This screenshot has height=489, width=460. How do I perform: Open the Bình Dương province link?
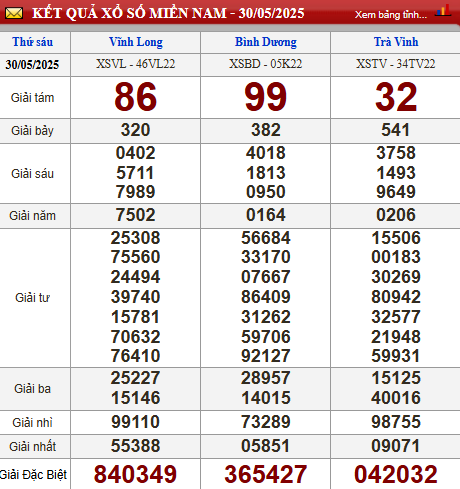(266, 42)
